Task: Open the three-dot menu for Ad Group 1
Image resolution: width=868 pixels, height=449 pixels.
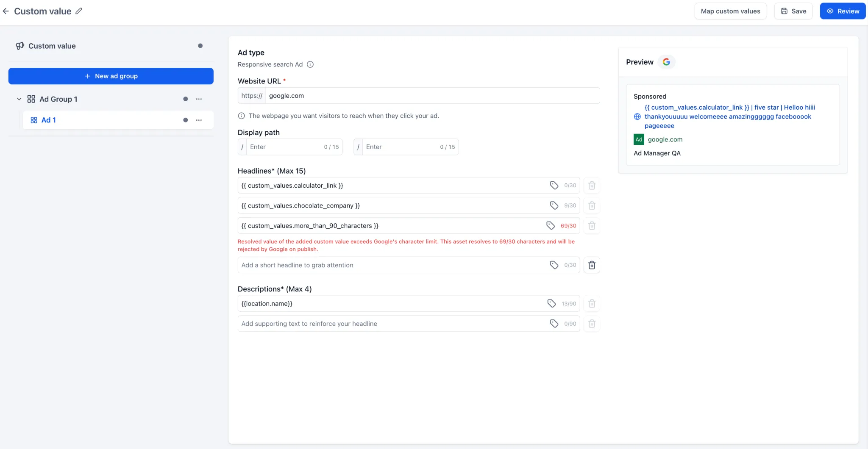Action: click(199, 99)
